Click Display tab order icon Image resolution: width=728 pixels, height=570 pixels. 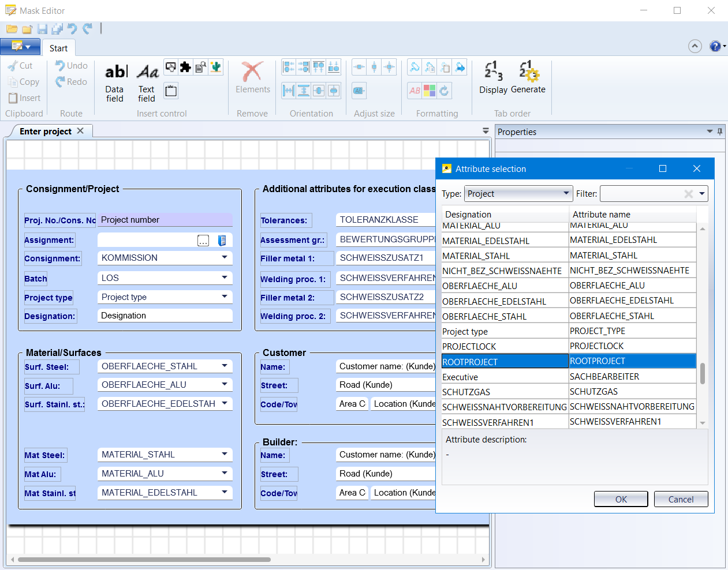tap(493, 78)
